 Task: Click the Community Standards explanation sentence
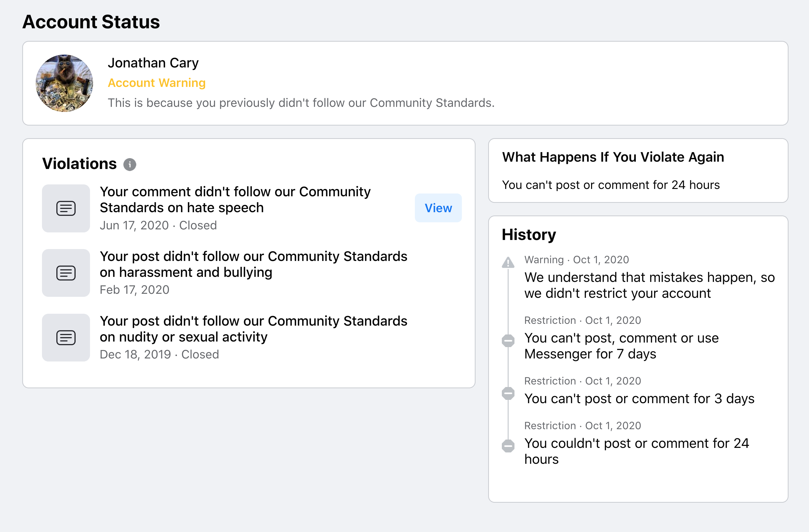coord(301,103)
